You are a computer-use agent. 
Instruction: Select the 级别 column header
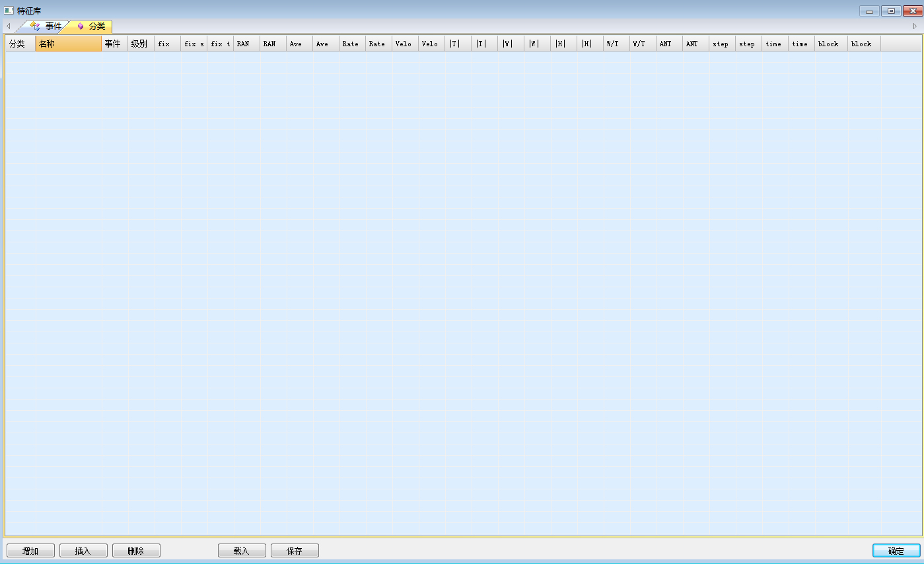click(141, 44)
